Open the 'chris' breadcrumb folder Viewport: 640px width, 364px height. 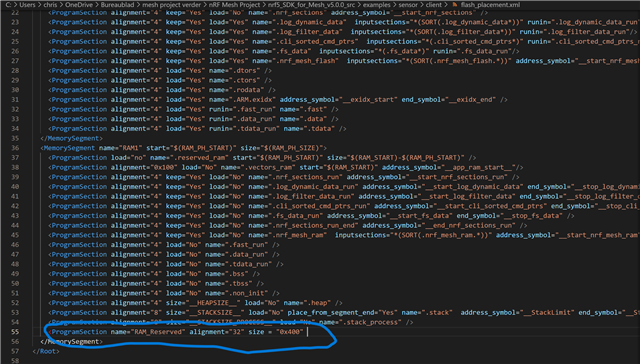click(x=51, y=5)
